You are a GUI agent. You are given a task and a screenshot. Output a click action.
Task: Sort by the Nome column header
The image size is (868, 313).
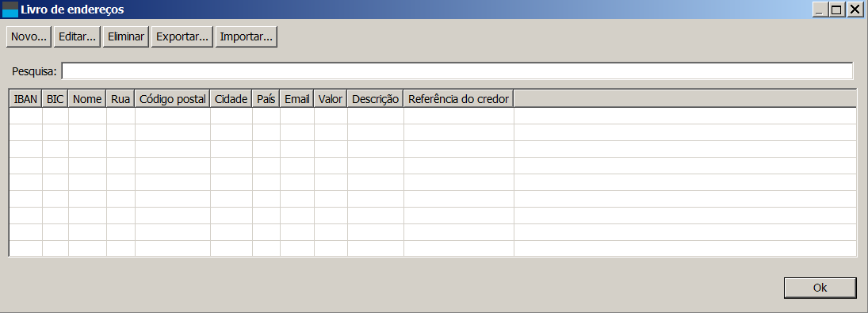(87, 99)
